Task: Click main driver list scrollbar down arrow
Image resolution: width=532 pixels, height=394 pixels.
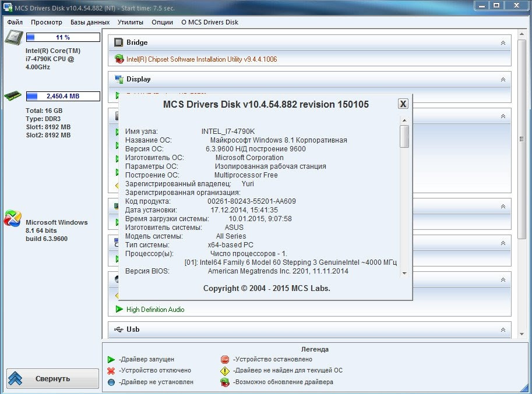Action: 522,335
